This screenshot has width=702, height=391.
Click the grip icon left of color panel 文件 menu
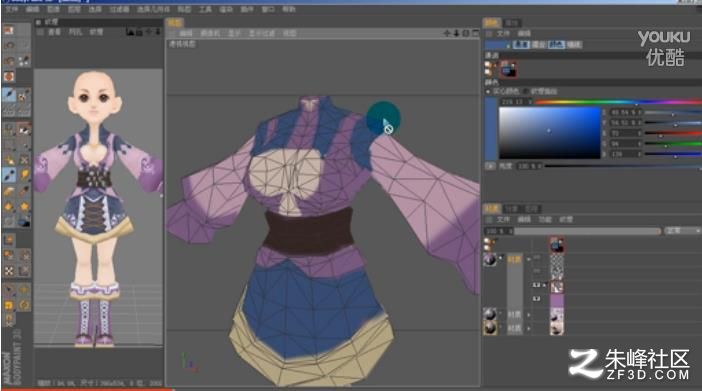tap(489, 34)
